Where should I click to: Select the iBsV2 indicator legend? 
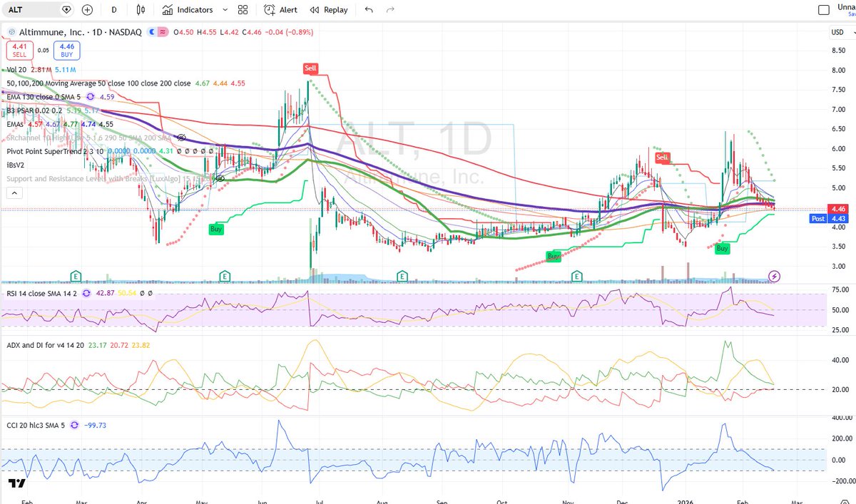pos(15,165)
